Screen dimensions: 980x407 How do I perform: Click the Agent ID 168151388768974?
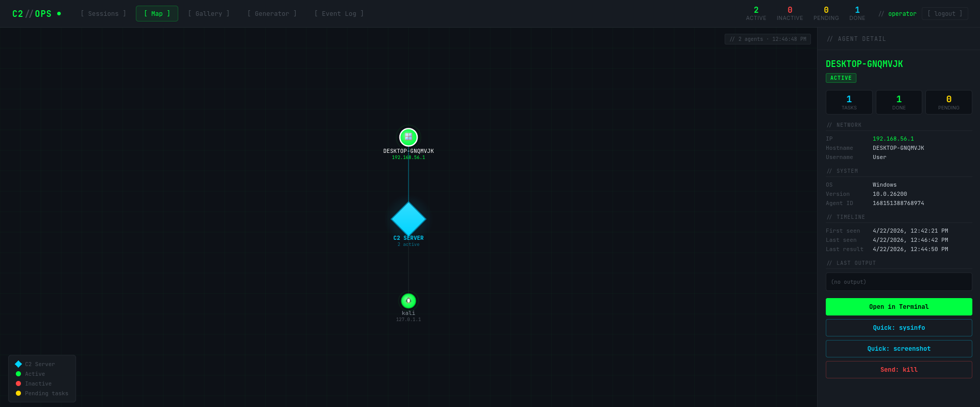[898, 203]
